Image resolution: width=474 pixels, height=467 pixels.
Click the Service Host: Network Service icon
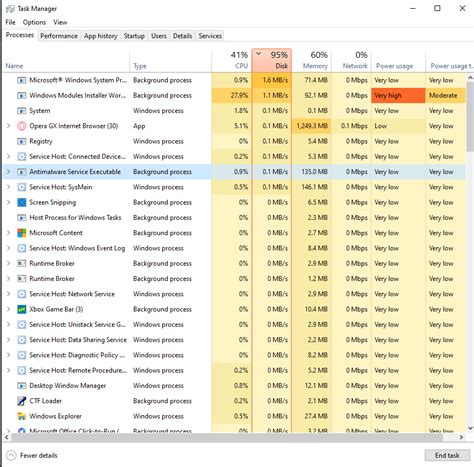tap(22, 294)
